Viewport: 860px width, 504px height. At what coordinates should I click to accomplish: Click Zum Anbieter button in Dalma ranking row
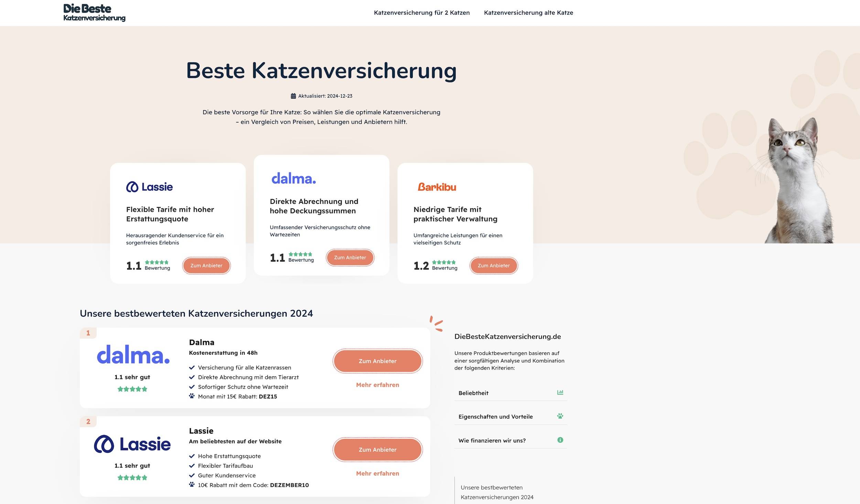click(377, 361)
